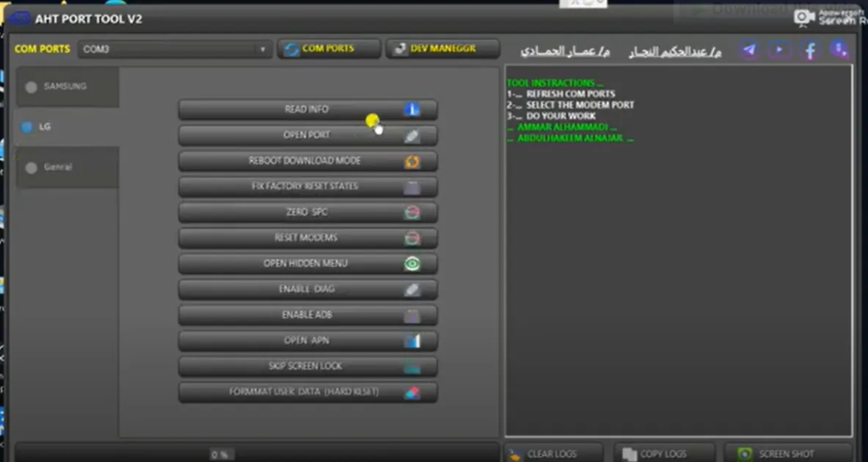
Task: Click FORMMAT USER DATA (HARD RESET)
Action: point(307,392)
